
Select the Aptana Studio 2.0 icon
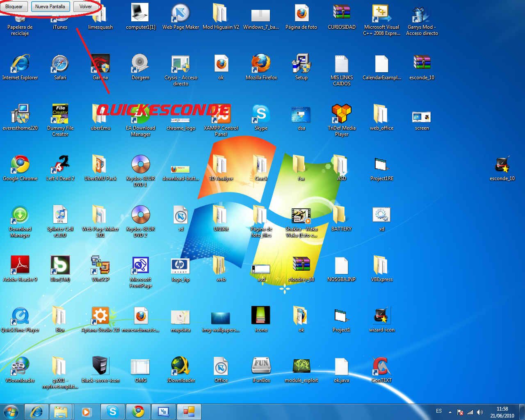click(x=100, y=320)
